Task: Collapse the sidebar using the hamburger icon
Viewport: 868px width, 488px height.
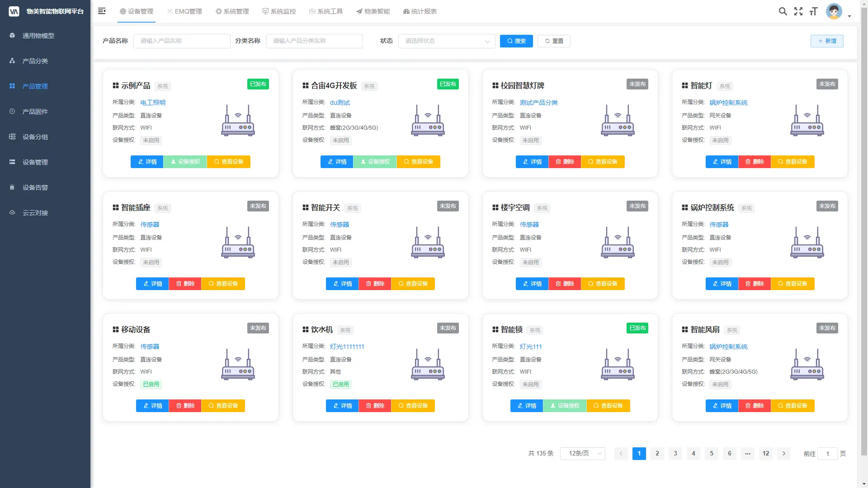Action: point(102,11)
